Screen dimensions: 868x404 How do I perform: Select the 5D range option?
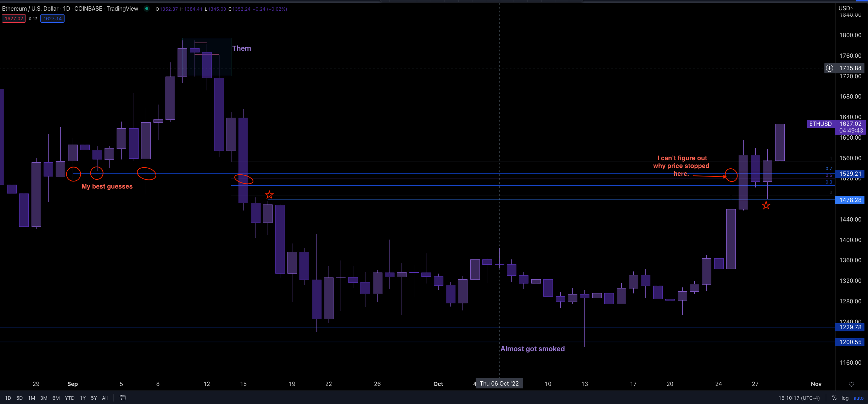tap(19, 398)
